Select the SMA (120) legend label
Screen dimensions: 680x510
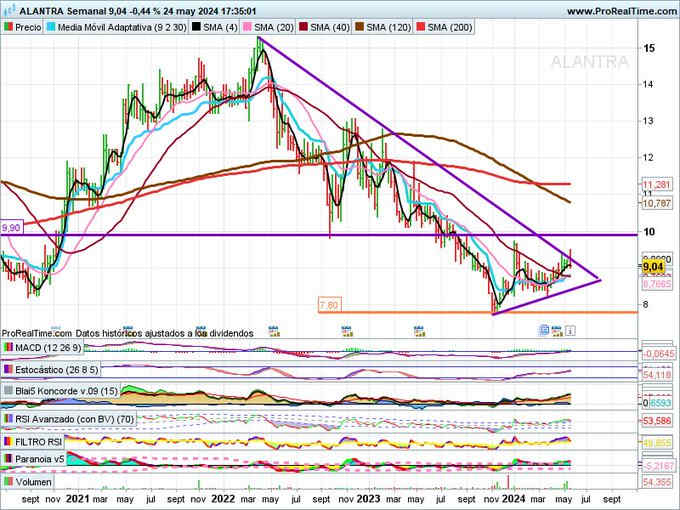388,27
